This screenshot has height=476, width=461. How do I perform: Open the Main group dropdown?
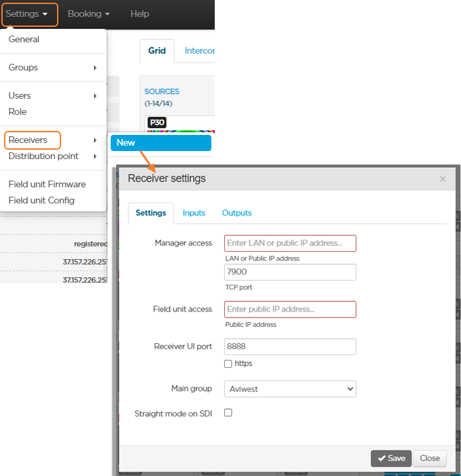(291, 389)
